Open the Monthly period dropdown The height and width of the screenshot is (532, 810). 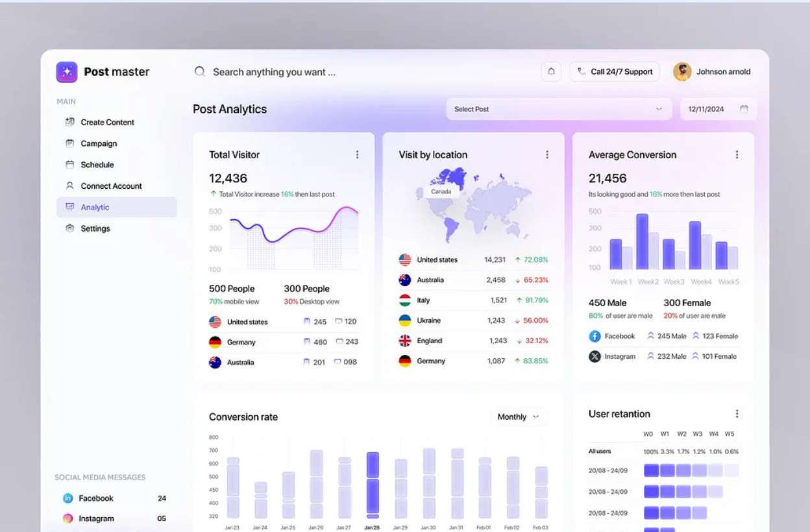coord(519,417)
